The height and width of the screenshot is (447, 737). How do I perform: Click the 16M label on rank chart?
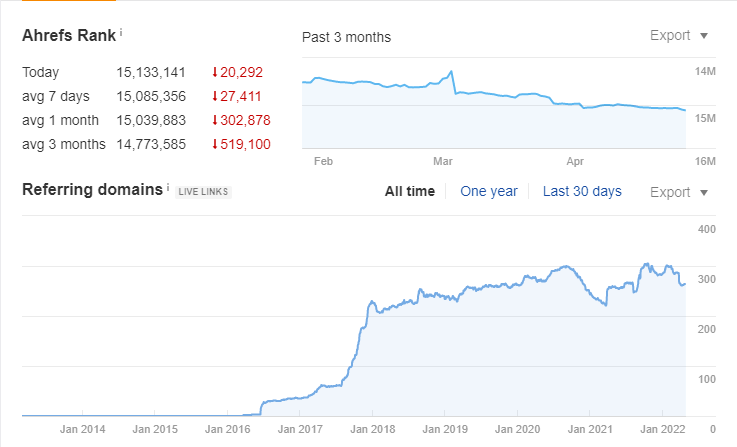click(x=705, y=161)
